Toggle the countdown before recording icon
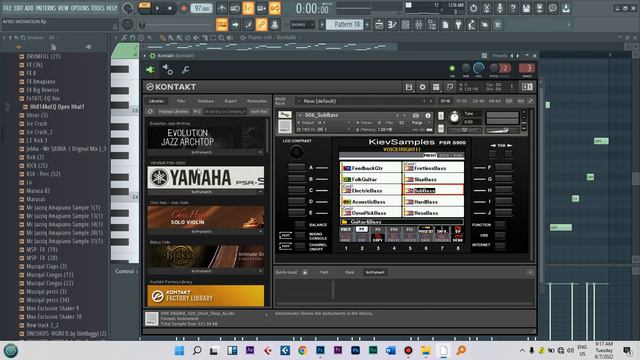This screenshot has height=360, width=640. click(248, 8)
